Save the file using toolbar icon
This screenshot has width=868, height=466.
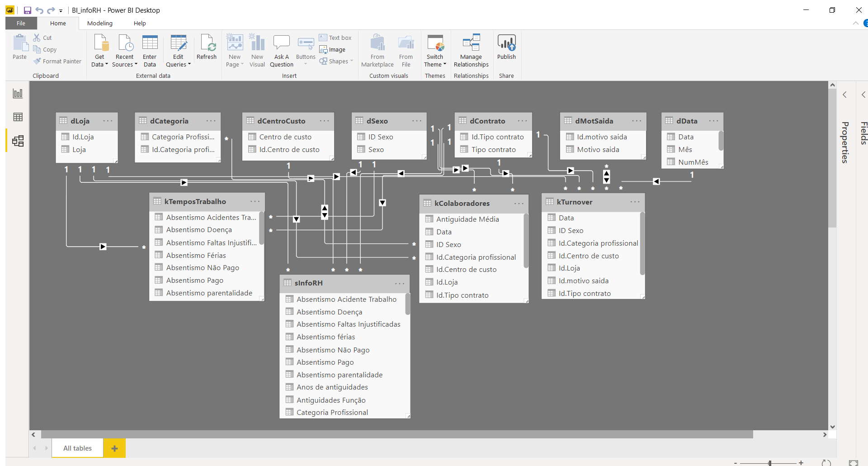point(27,10)
